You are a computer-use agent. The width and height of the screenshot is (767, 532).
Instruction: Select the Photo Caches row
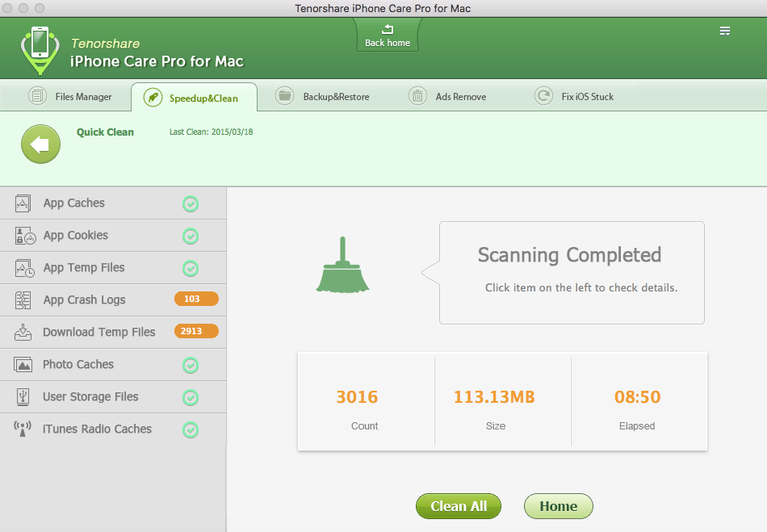(113, 365)
